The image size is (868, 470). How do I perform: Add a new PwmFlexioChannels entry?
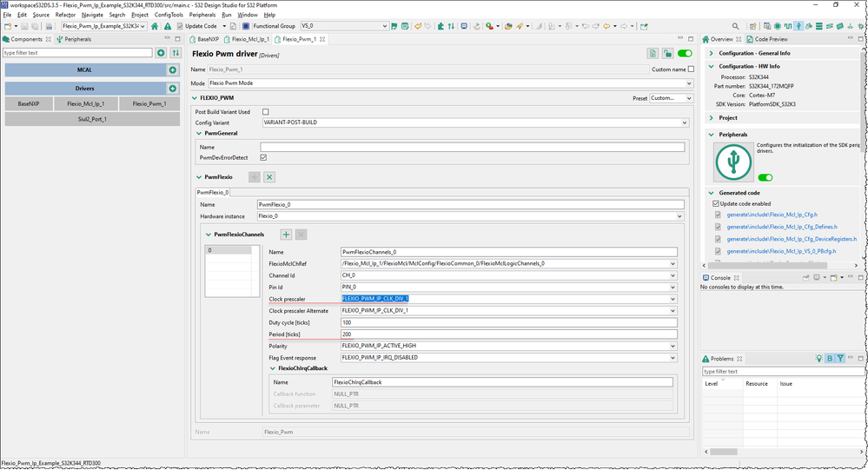coord(286,235)
